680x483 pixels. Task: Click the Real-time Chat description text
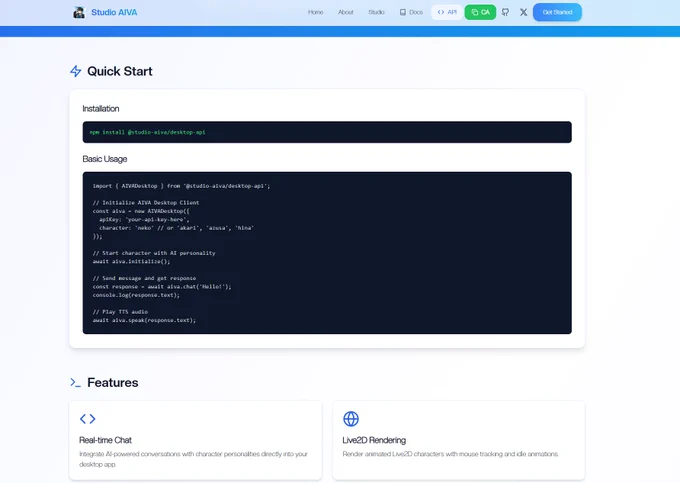tap(193, 459)
